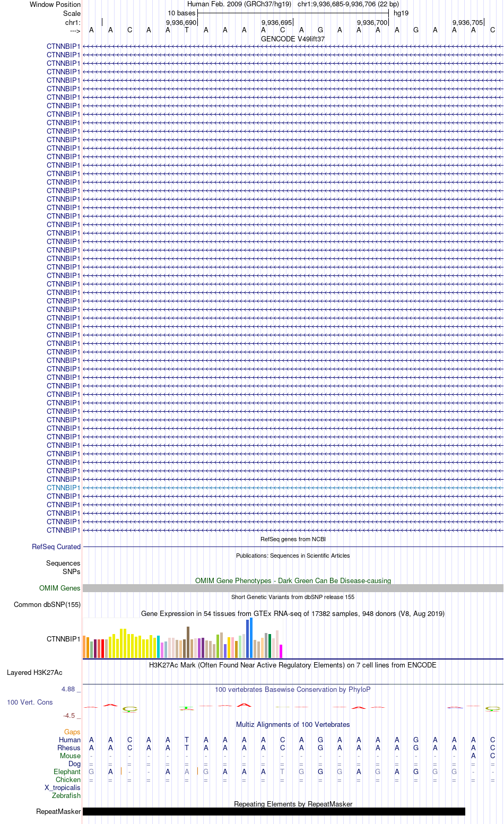This screenshot has height=824, width=504.
Task: Click the 'H3K27Ac Mark' ENCODE track title
Action: pos(293,665)
